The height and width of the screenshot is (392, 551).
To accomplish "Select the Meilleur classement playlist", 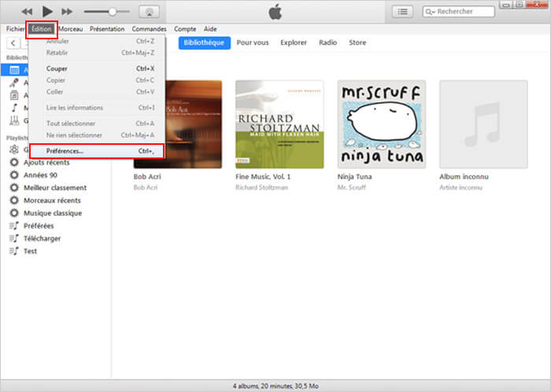I will click(55, 187).
